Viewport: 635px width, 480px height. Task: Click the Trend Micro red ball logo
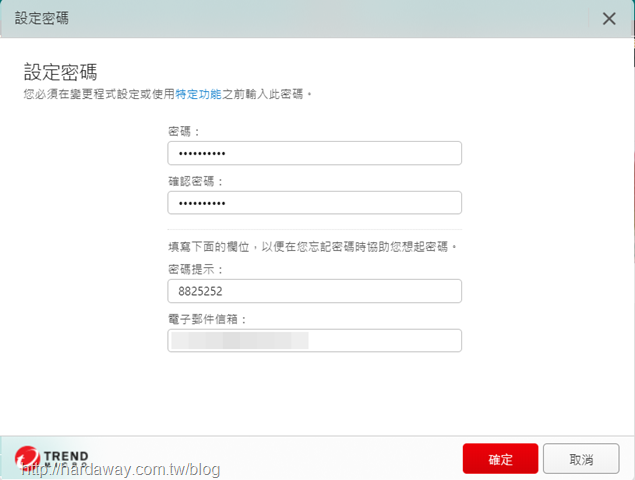tap(28, 458)
